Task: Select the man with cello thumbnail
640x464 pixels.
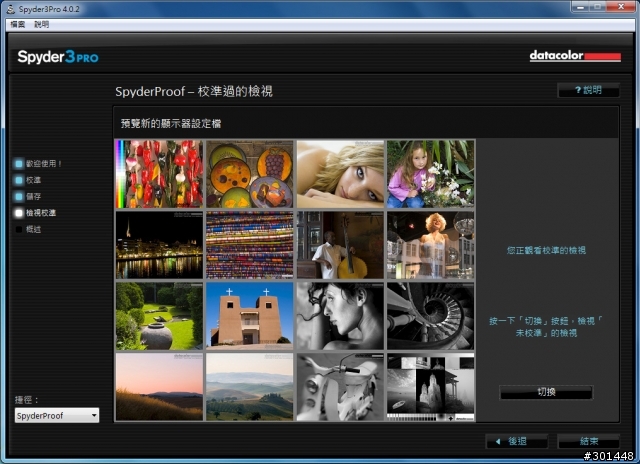Action: click(x=340, y=245)
